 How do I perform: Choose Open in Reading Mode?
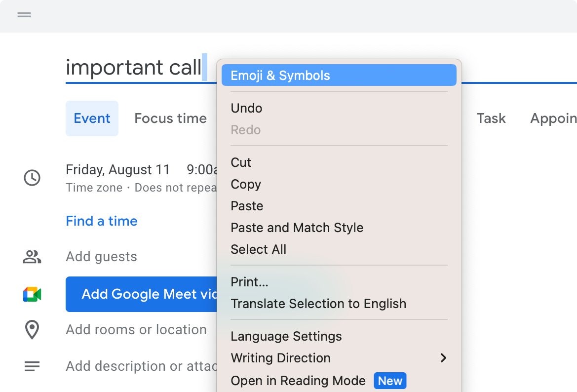(339, 381)
